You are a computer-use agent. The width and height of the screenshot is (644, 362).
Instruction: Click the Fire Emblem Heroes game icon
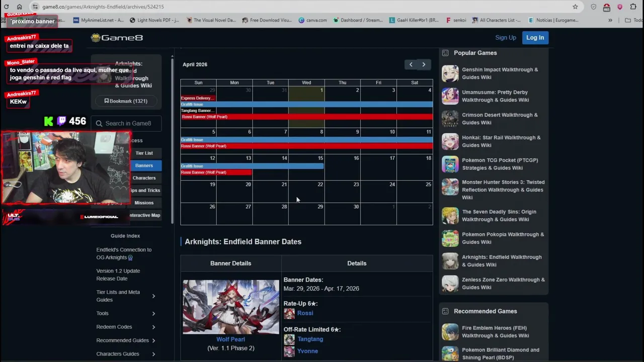coord(450,332)
